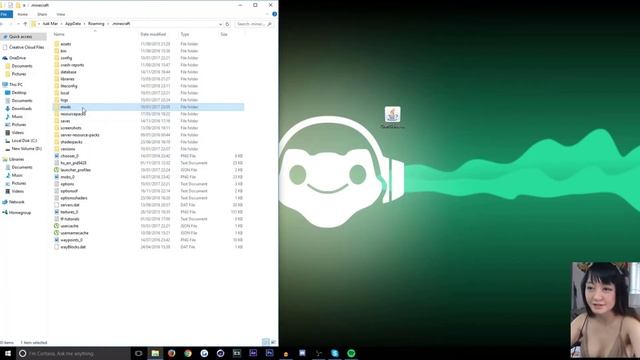Open New Volume (D:) in sidebar

pos(27,149)
